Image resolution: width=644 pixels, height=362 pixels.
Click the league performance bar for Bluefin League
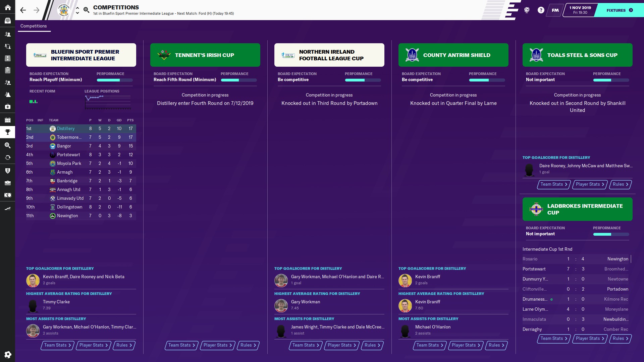115,80
